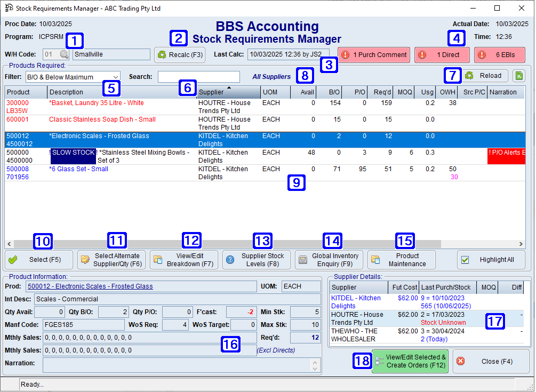Image resolution: width=536 pixels, height=392 pixels.
Task: Select products using the green checkmark (F5)
Action: click(13, 260)
